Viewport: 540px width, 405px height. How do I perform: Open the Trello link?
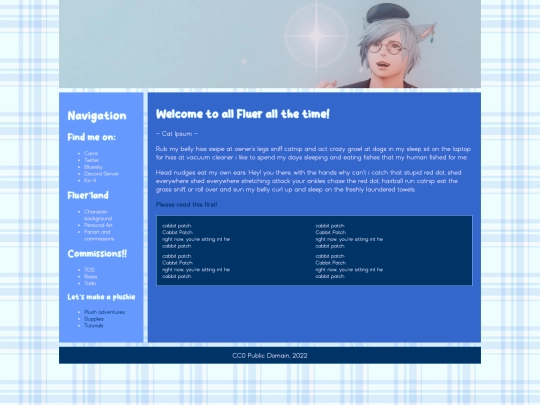pos(90,283)
